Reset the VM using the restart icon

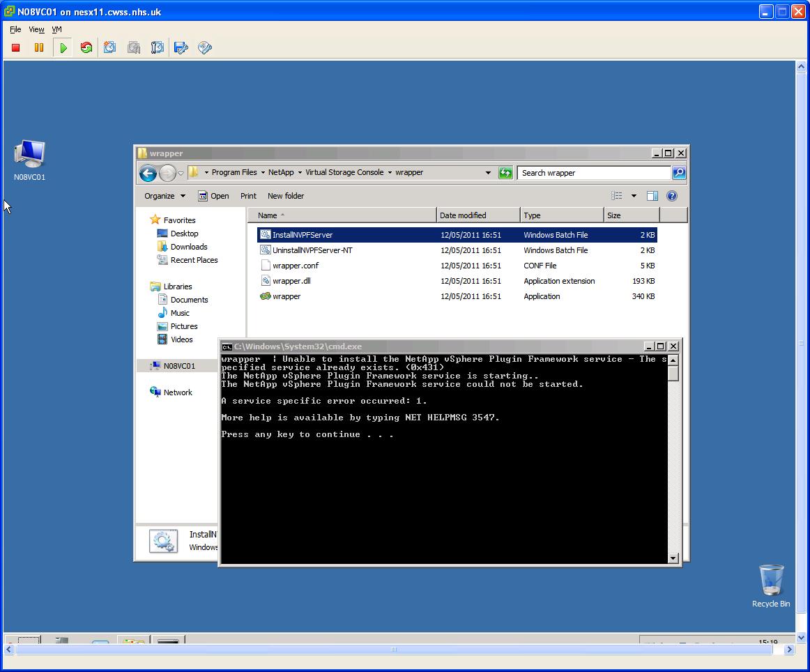(86, 47)
